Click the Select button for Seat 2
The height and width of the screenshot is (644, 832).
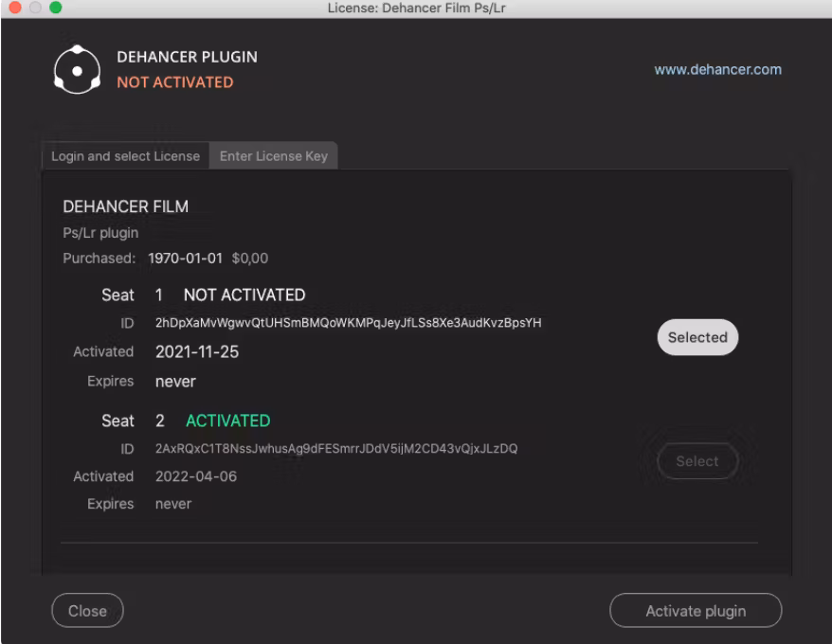point(697,461)
